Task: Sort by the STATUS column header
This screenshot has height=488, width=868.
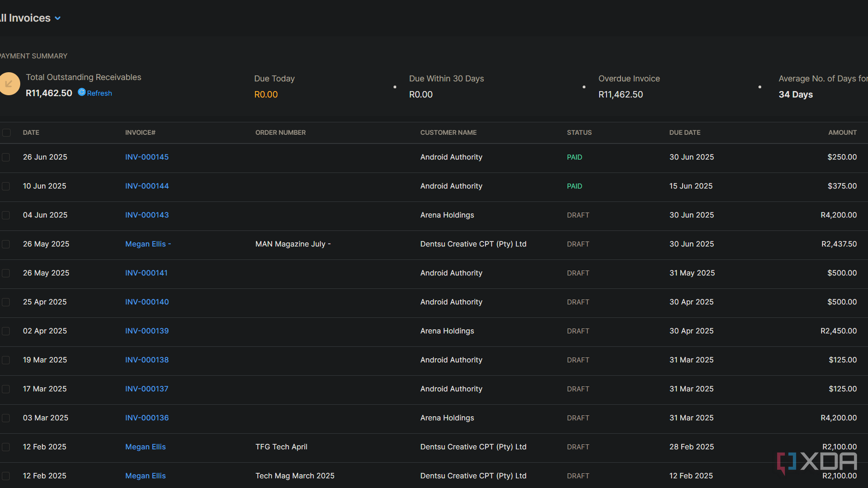Action: pyautogui.click(x=579, y=132)
